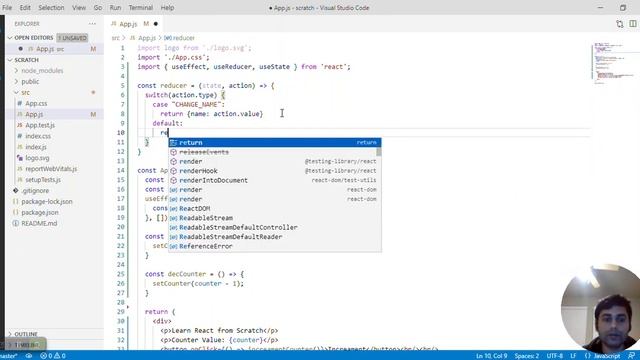Expand the public folder
Image resolution: width=640 pixels, height=360 pixels.
click(30, 82)
